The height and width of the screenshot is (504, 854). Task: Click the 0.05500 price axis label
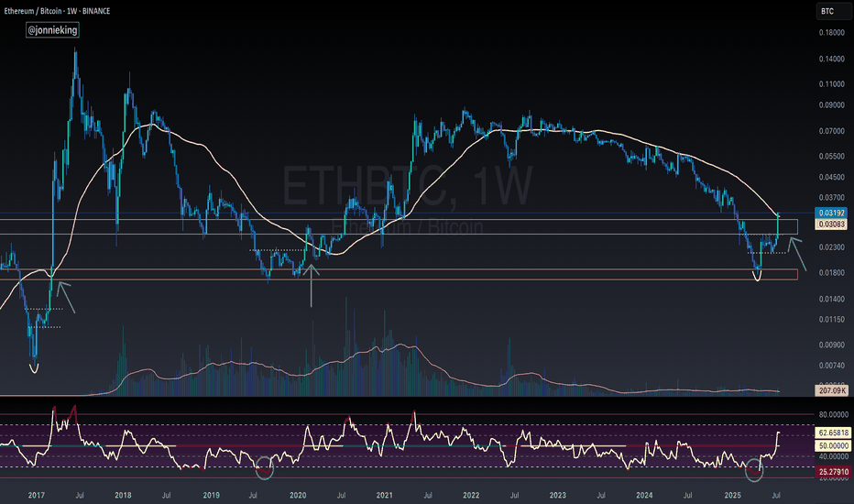coord(832,156)
